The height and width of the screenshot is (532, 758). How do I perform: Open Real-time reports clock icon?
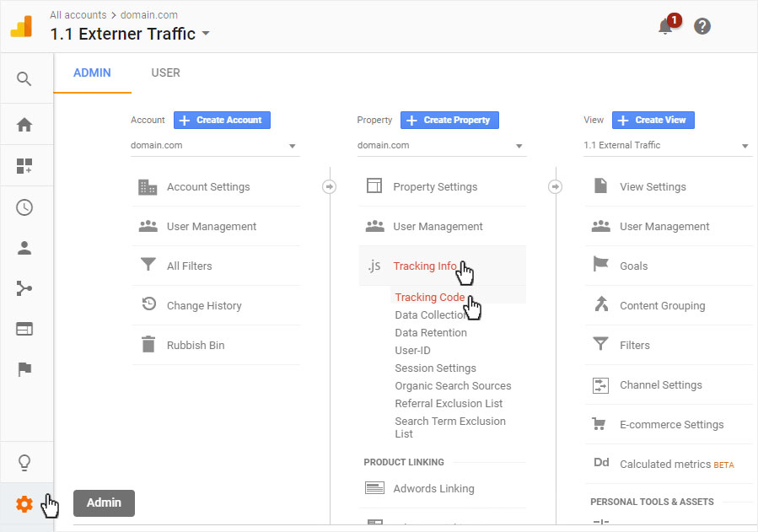click(x=24, y=207)
